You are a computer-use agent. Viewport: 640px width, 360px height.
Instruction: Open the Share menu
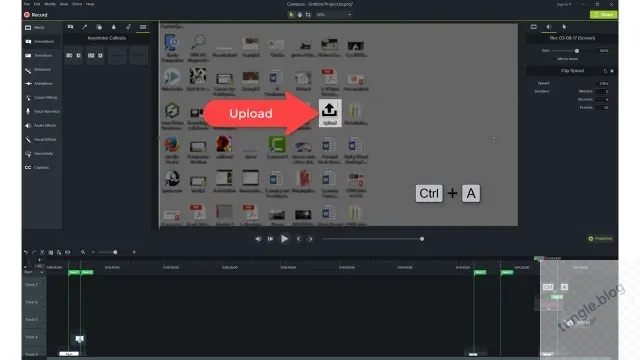tap(77, 4)
